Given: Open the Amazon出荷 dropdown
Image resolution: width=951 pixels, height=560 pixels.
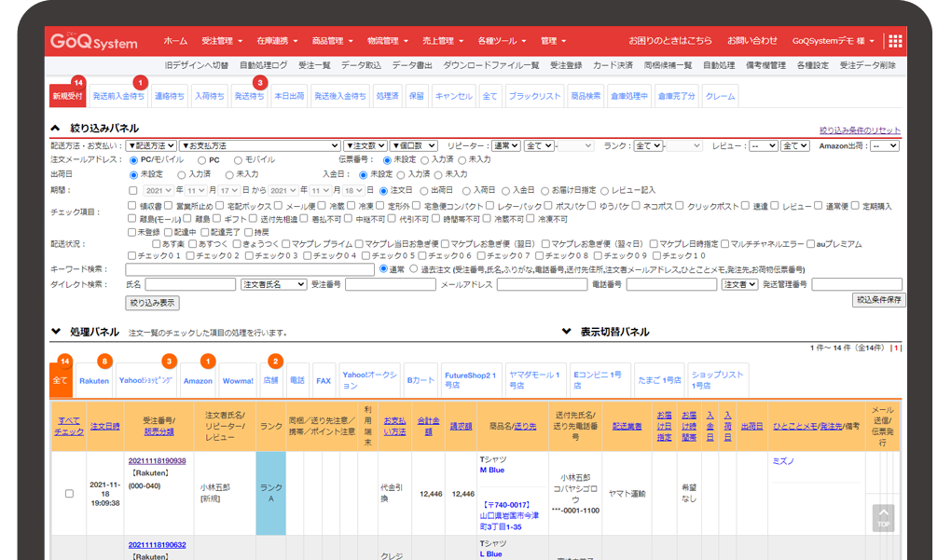Looking at the screenshot, I should coord(884,145).
